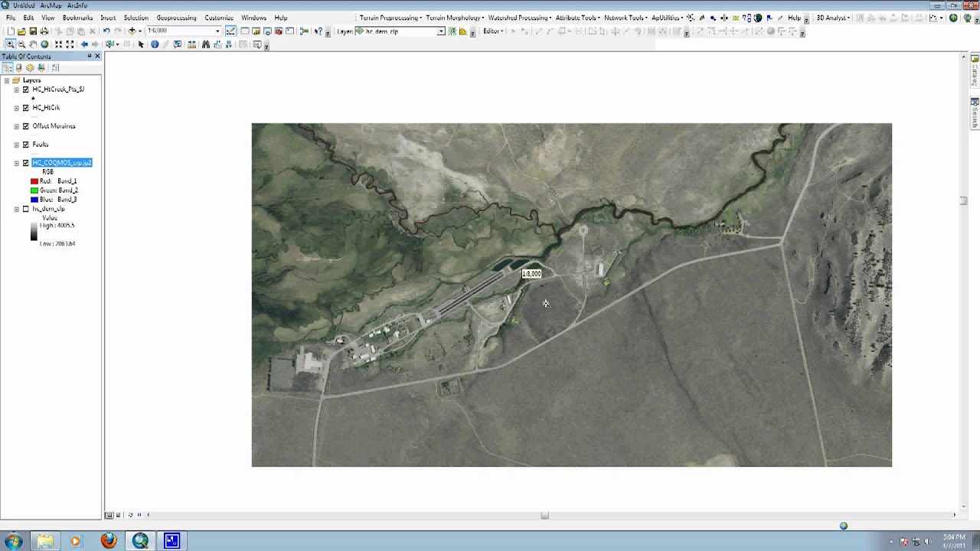Click the Add Data button
This screenshot has height=551, width=980.
132,31
